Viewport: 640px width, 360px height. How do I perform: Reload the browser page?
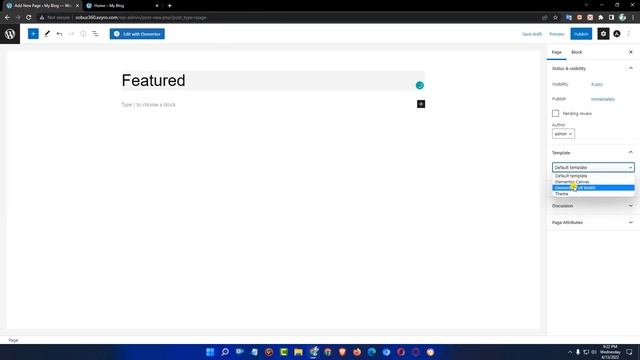[x=29, y=18]
